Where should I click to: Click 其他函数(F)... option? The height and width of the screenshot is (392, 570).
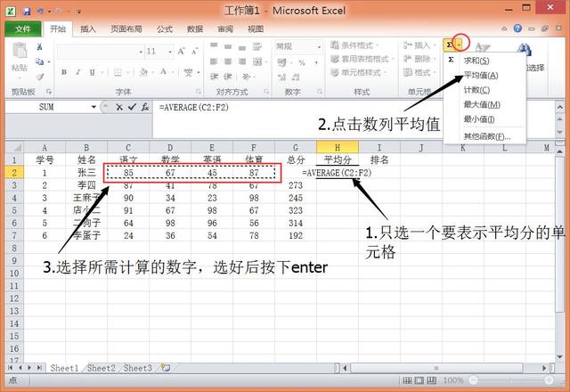click(486, 136)
